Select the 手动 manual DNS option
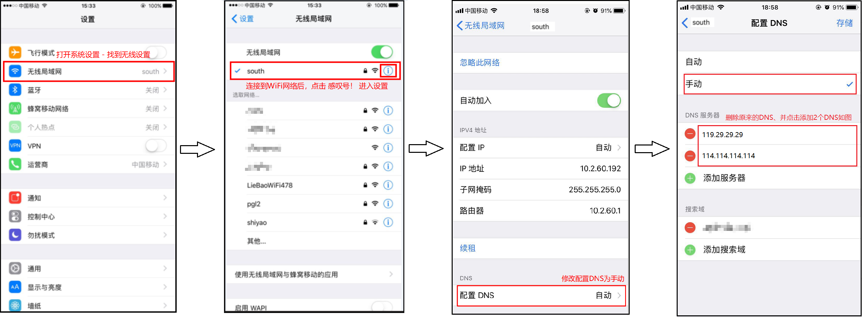The image size is (868, 317). coord(770,84)
